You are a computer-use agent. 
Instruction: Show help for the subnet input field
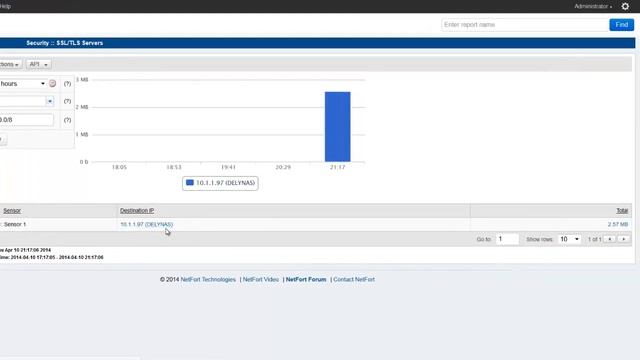[x=67, y=120]
